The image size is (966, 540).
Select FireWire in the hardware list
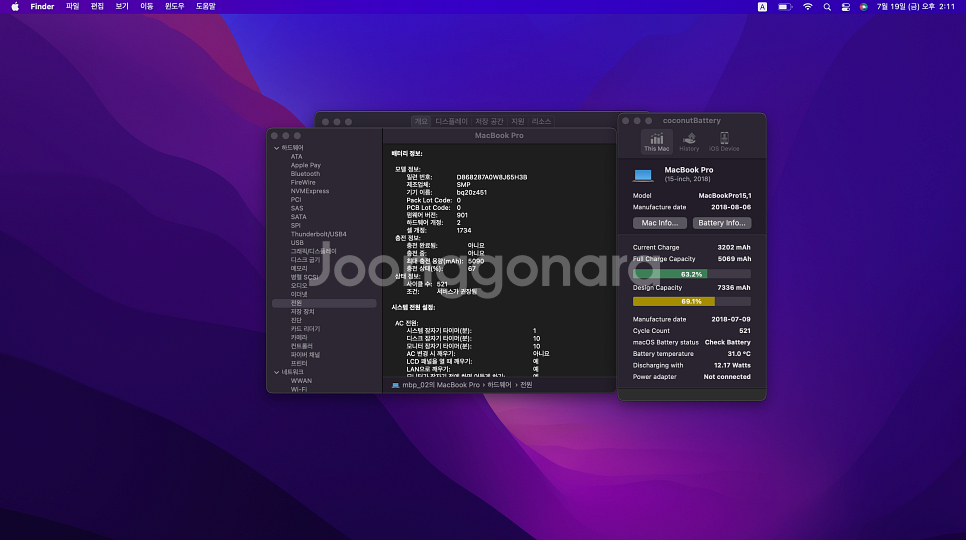coord(302,182)
